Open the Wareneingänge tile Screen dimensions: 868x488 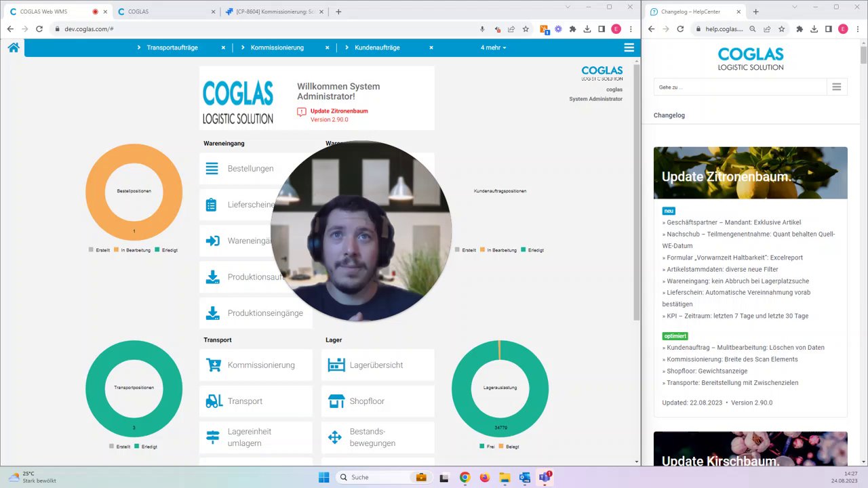256,241
